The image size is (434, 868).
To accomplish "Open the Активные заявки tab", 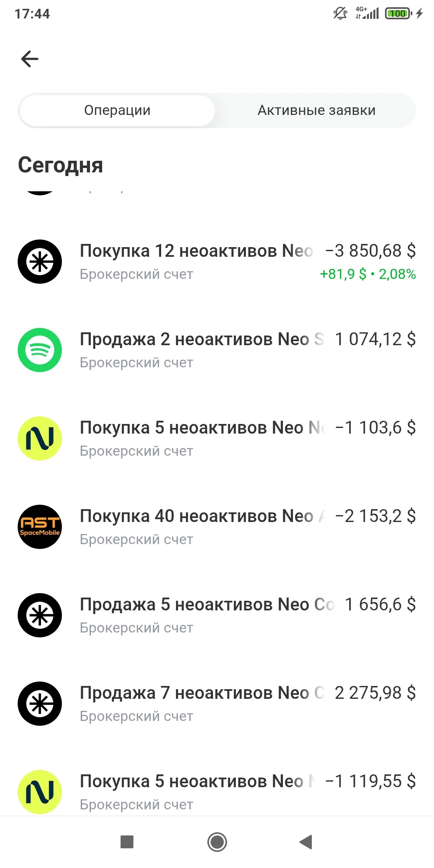I will 316,111.
